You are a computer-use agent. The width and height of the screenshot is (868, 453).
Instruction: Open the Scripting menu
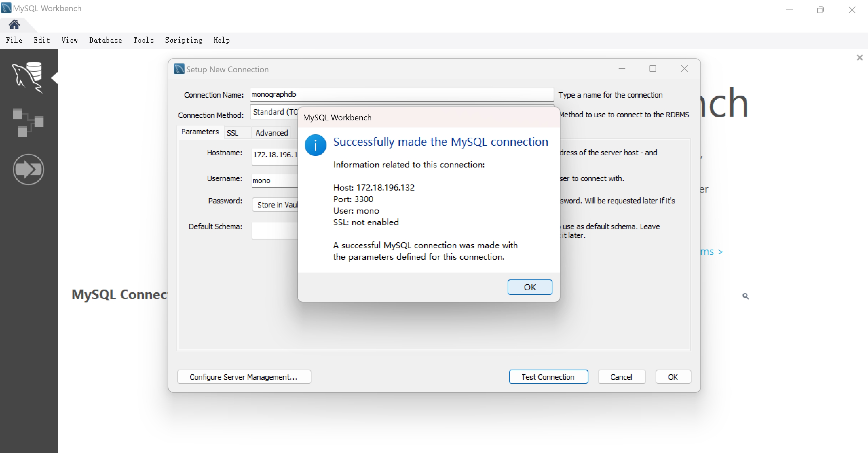[184, 40]
